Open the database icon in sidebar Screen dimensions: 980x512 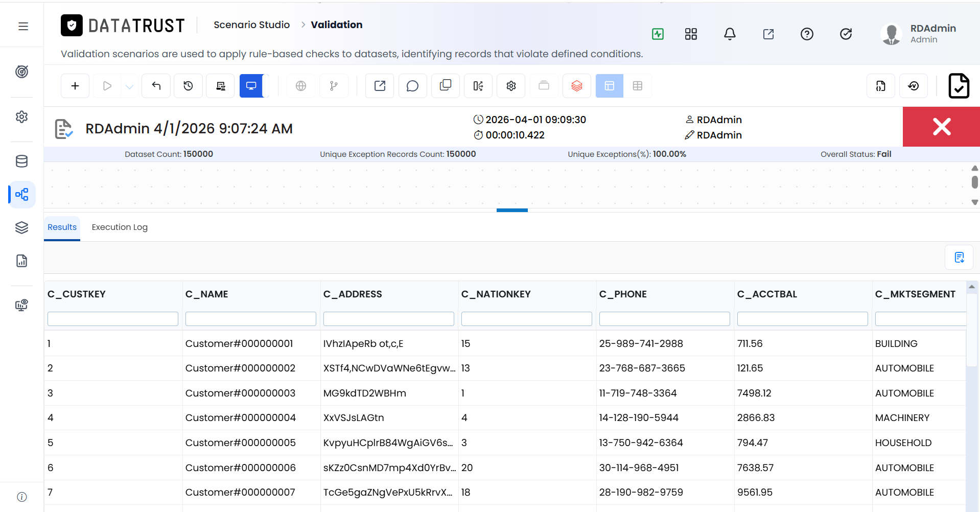click(21, 161)
